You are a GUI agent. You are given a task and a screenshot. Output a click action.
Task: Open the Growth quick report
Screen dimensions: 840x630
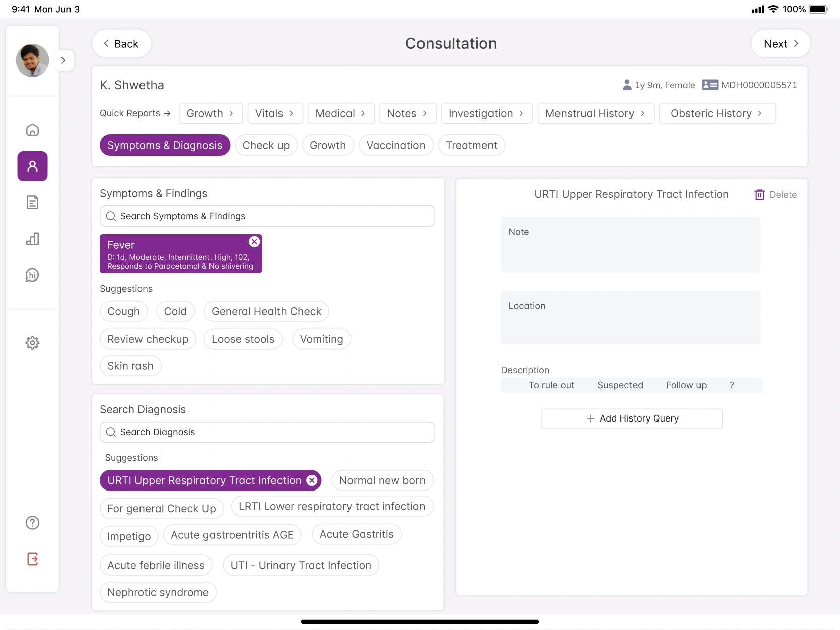pos(211,113)
